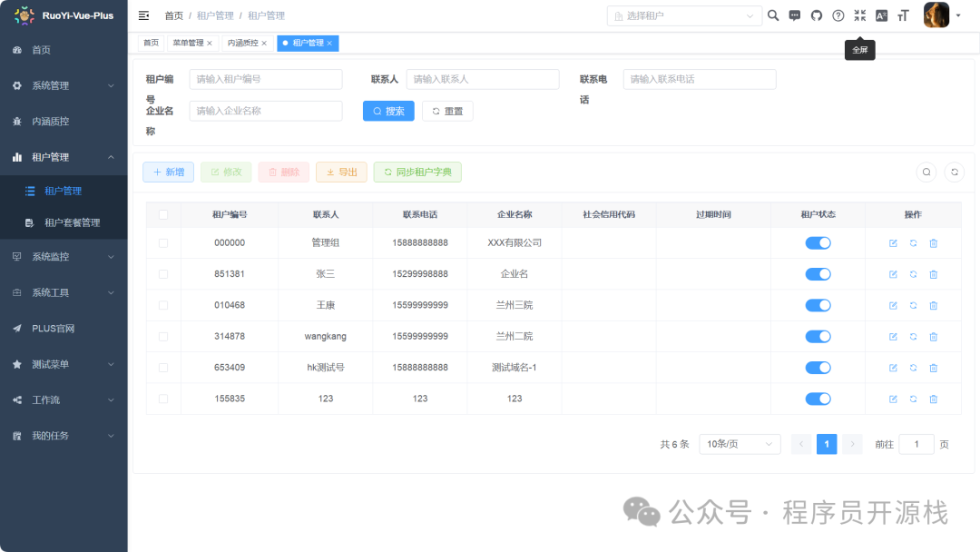
Task: Check the row checkbox for tenant 000000
Action: (x=163, y=243)
